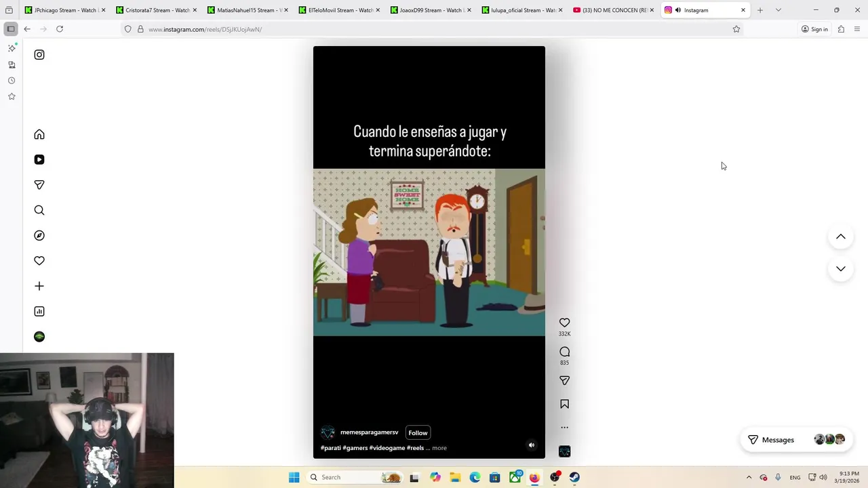Go back with browser back arrow
Viewport: 868px width, 488px height.
(27, 29)
